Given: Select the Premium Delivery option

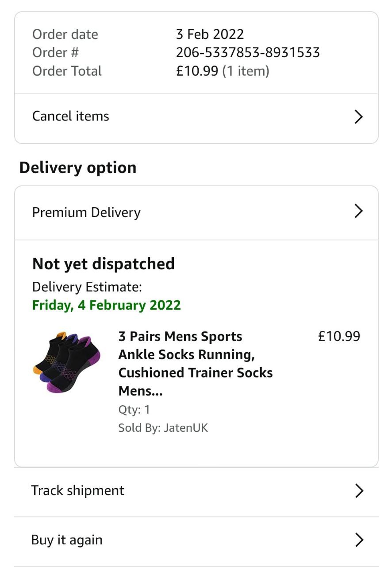Looking at the screenshot, I should (x=86, y=213).
